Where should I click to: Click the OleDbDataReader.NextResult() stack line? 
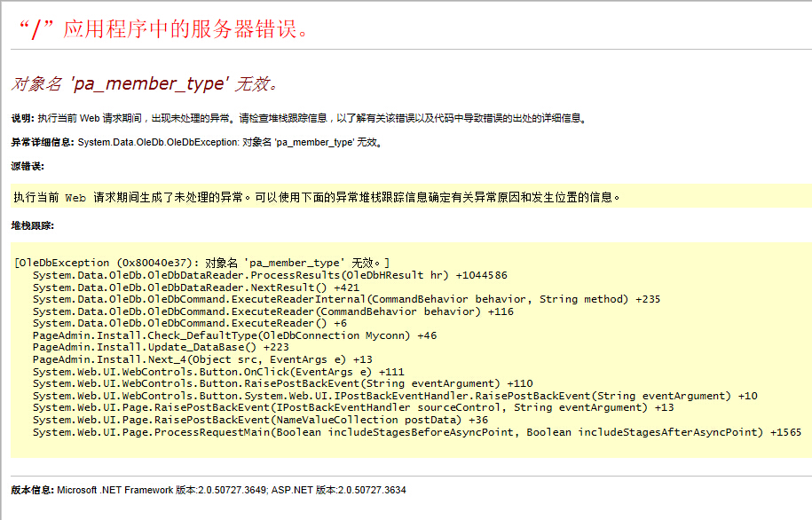pos(196,288)
